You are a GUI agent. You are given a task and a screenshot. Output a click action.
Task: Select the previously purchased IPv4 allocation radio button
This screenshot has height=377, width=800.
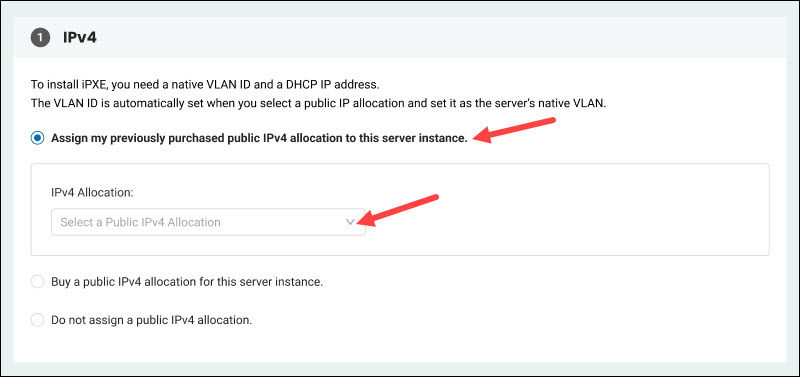[x=38, y=138]
